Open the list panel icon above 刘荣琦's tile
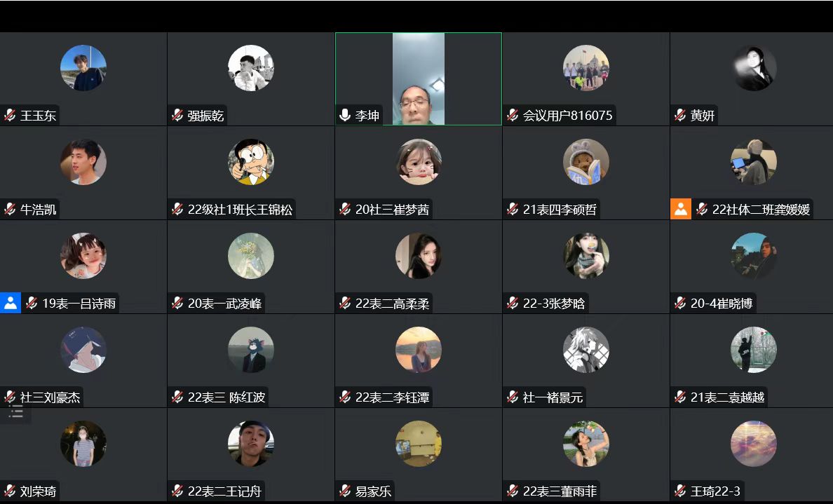The width and height of the screenshot is (833, 504). click(16, 412)
